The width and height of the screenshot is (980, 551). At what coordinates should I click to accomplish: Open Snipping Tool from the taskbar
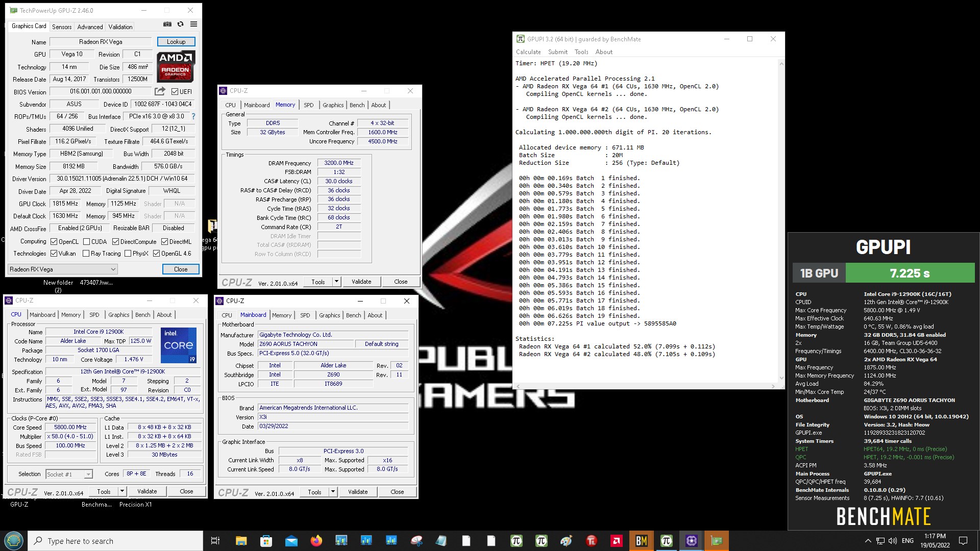point(416,541)
